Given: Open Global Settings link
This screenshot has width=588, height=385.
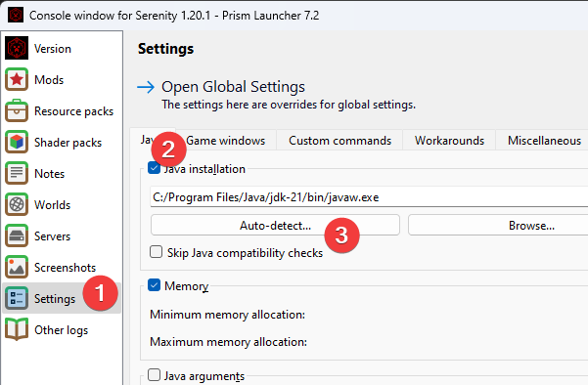Looking at the screenshot, I should tap(233, 87).
